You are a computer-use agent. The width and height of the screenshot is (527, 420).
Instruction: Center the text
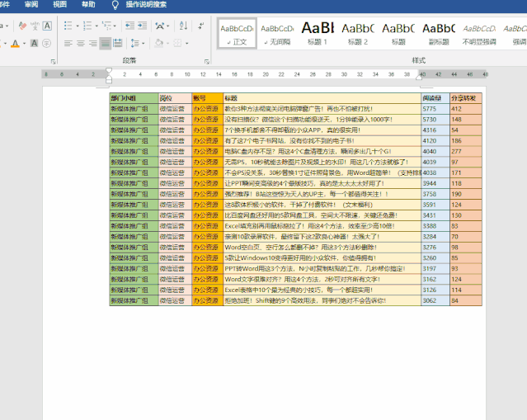point(81,44)
